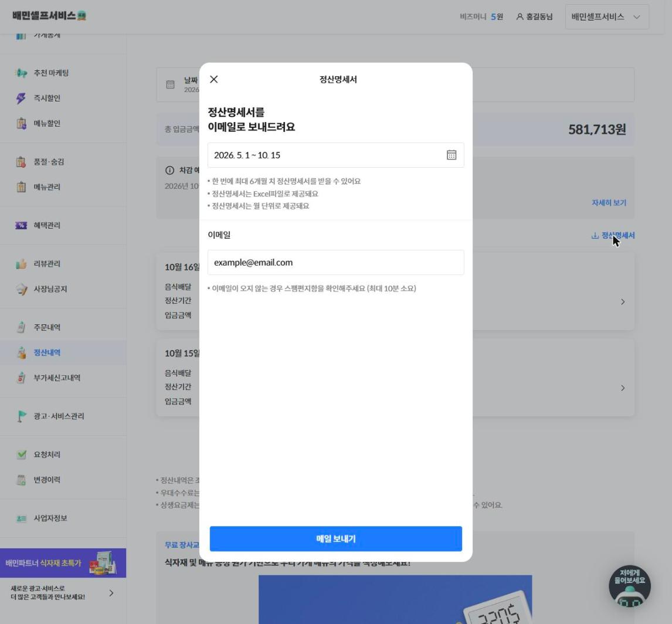Screen dimensions: 672x624
Task: Expand the 배민셀프서비스 dropdown in header
Action: (x=607, y=16)
